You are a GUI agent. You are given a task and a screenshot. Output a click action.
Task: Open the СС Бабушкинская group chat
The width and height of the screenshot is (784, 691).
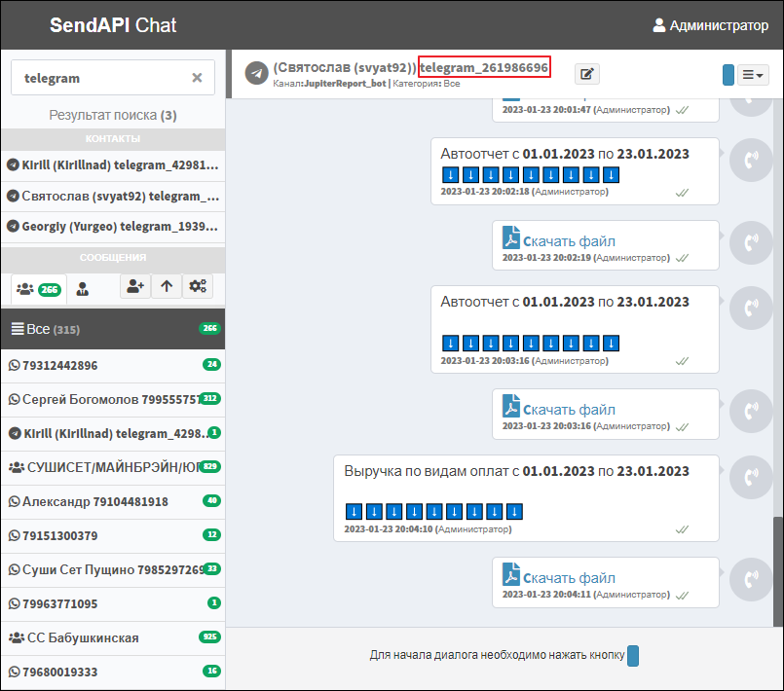point(112,638)
